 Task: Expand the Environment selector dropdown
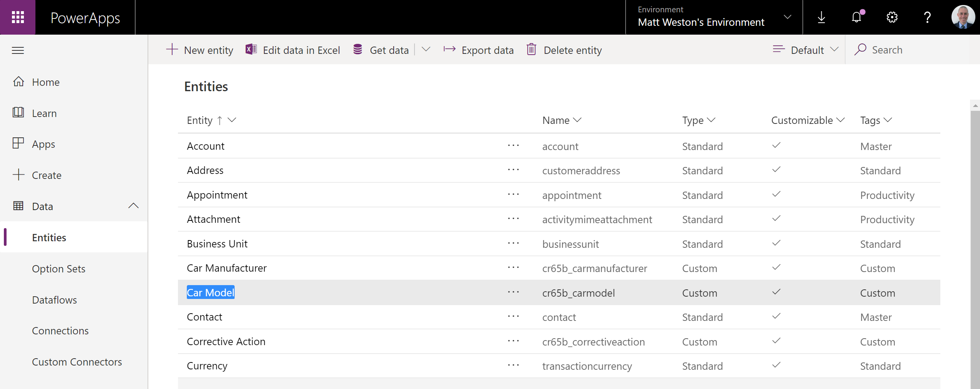coord(787,17)
